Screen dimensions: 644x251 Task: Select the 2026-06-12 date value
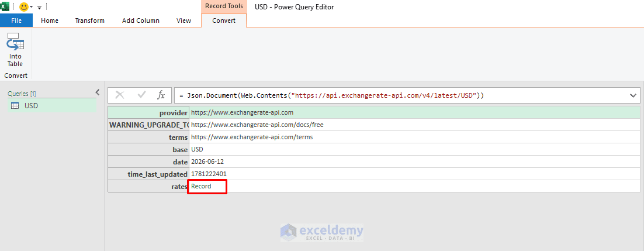[414, 161]
